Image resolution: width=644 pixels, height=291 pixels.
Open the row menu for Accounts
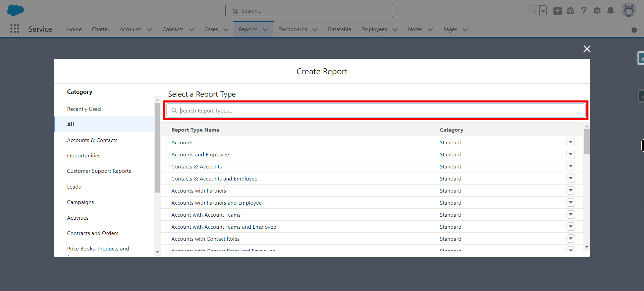coord(571,142)
